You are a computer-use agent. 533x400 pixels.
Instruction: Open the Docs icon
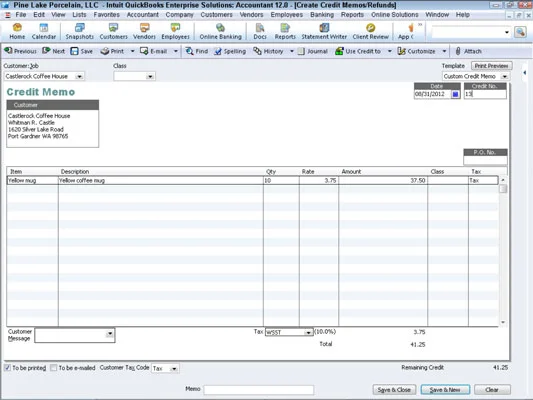pyautogui.click(x=260, y=31)
